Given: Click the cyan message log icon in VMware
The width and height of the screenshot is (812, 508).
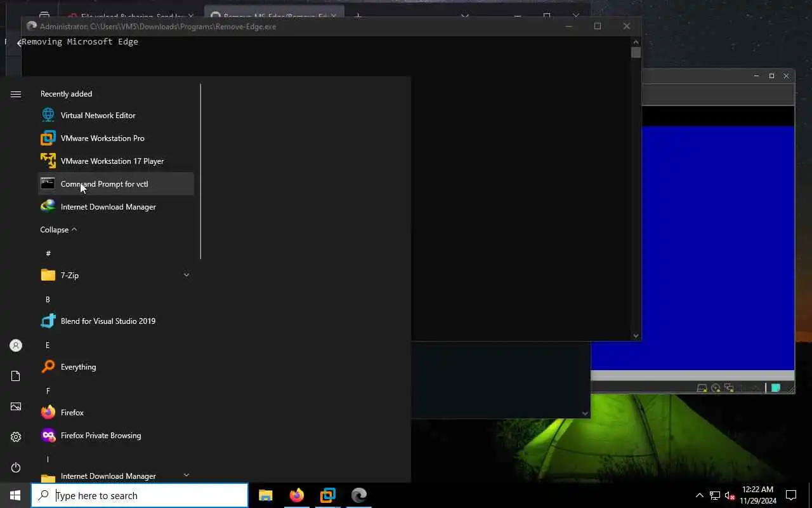Looking at the screenshot, I should (775, 388).
